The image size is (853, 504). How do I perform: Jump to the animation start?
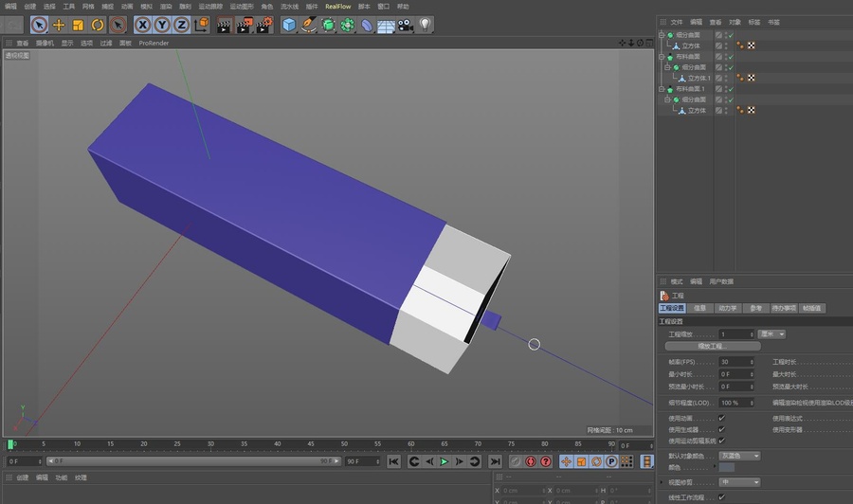tap(394, 461)
